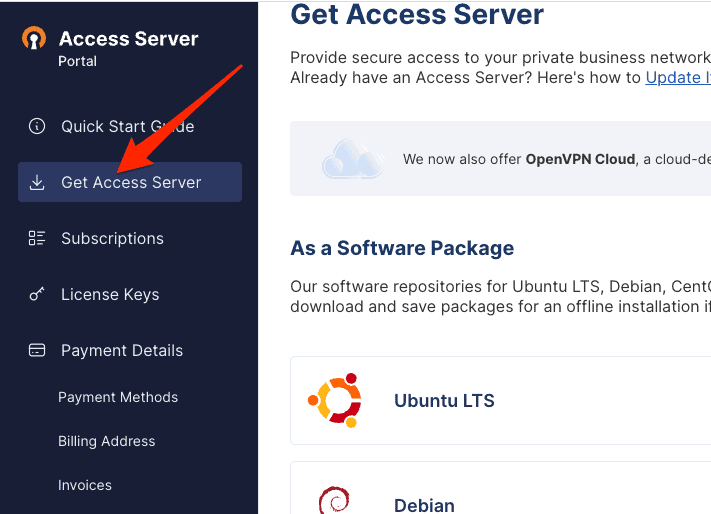The height and width of the screenshot is (514, 711).
Task: Click the Subscriptions list icon
Action: [x=37, y=239]
